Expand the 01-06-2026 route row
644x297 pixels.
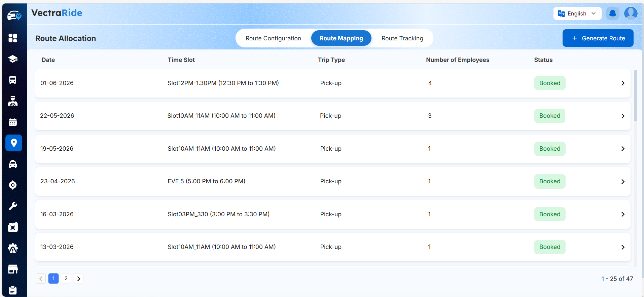pos(623,83)
